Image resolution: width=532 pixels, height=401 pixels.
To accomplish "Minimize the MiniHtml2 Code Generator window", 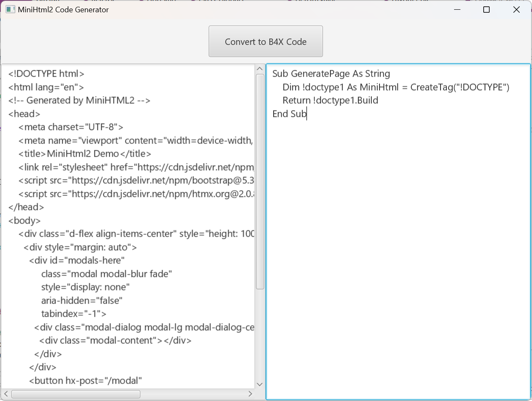I will coord(457,9).
